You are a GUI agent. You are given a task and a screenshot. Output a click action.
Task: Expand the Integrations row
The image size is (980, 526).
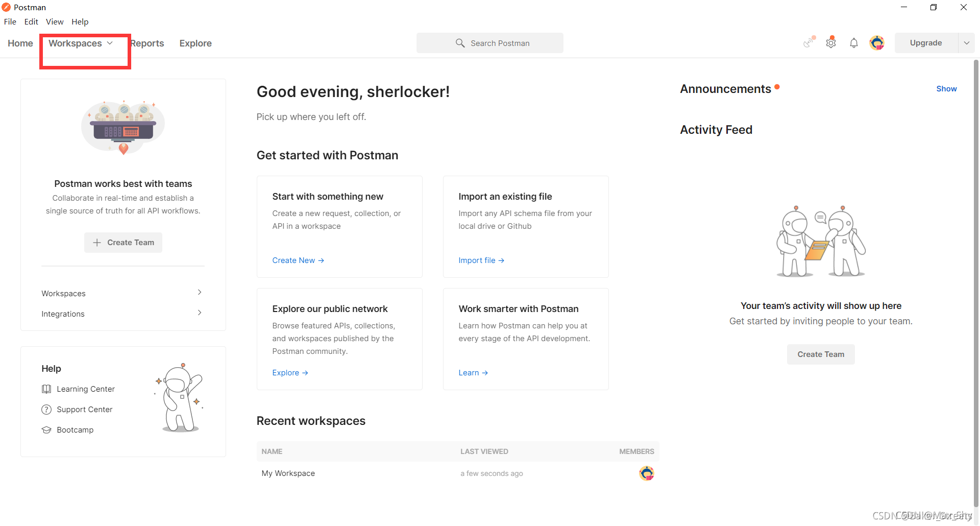(x=123, y=314)
